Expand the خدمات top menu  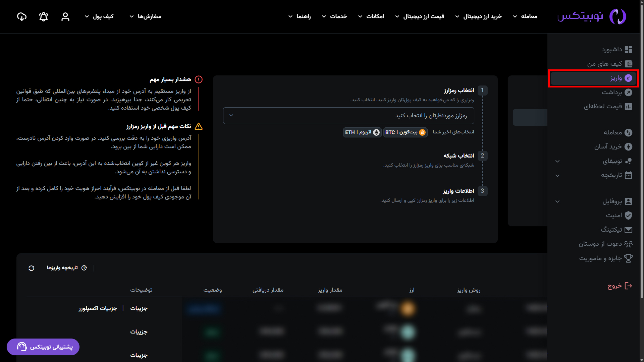point(334,16)
